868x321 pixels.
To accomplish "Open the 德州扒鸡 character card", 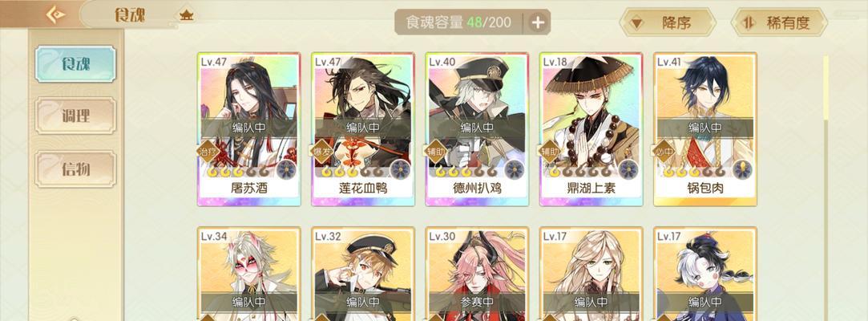I will 477,129.
